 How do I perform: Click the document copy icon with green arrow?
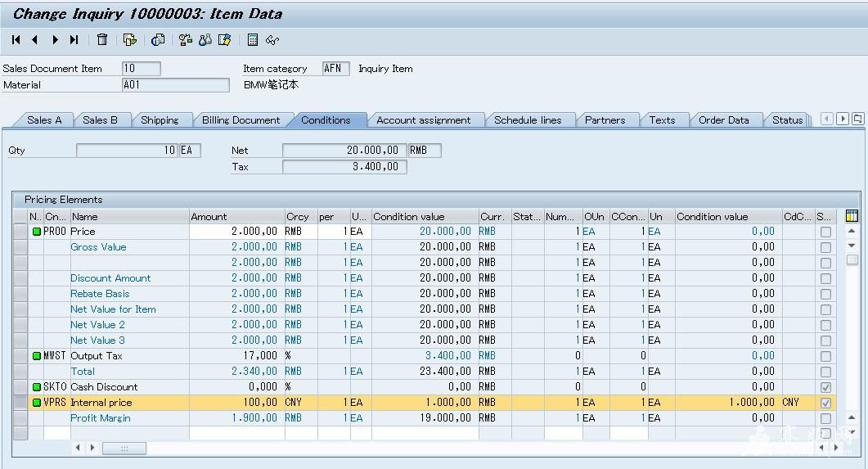130,40
